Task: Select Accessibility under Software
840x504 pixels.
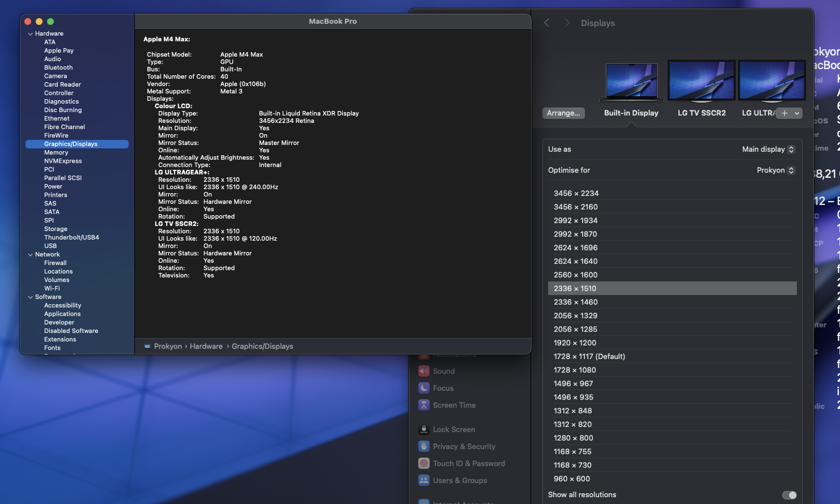Action: tap(62, 305)
